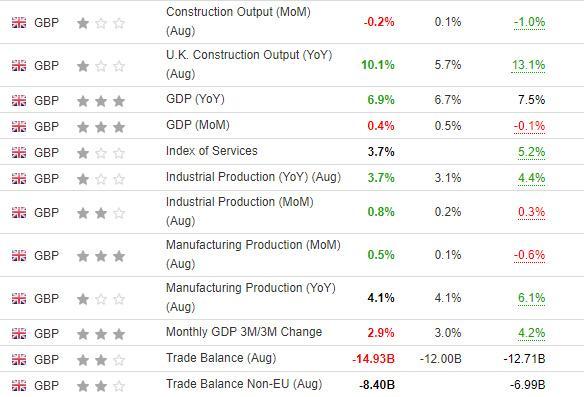Open the Manufacturing Production (MoM) (Aug) event
The image size is (584, 397).
point(253,254)
